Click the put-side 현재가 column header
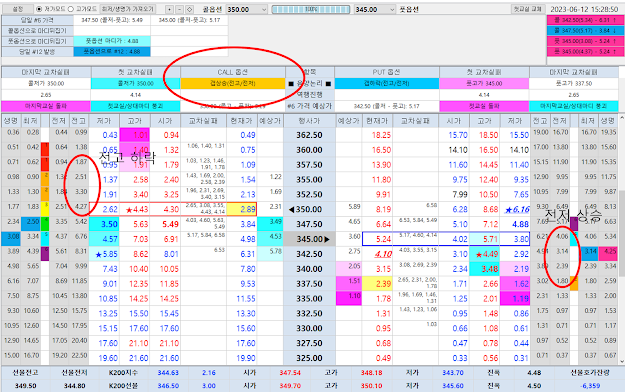 point(377,121)
